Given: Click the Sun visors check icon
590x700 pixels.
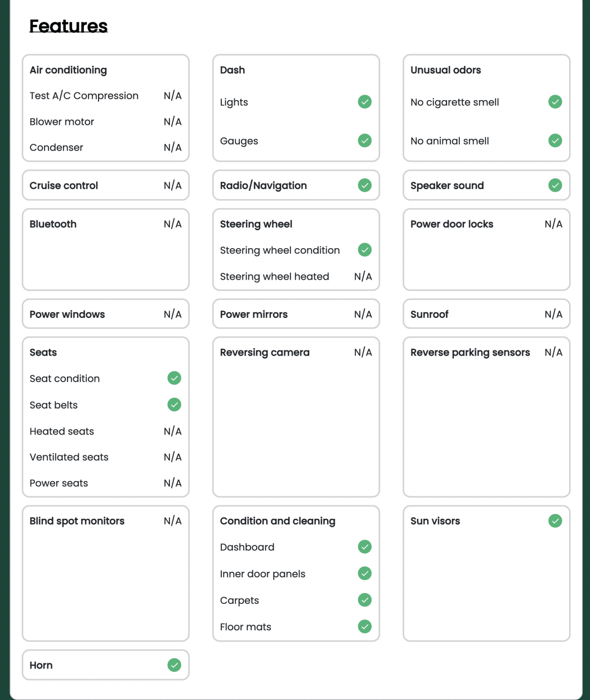Looking at the screenshot, I should [555, 521].
